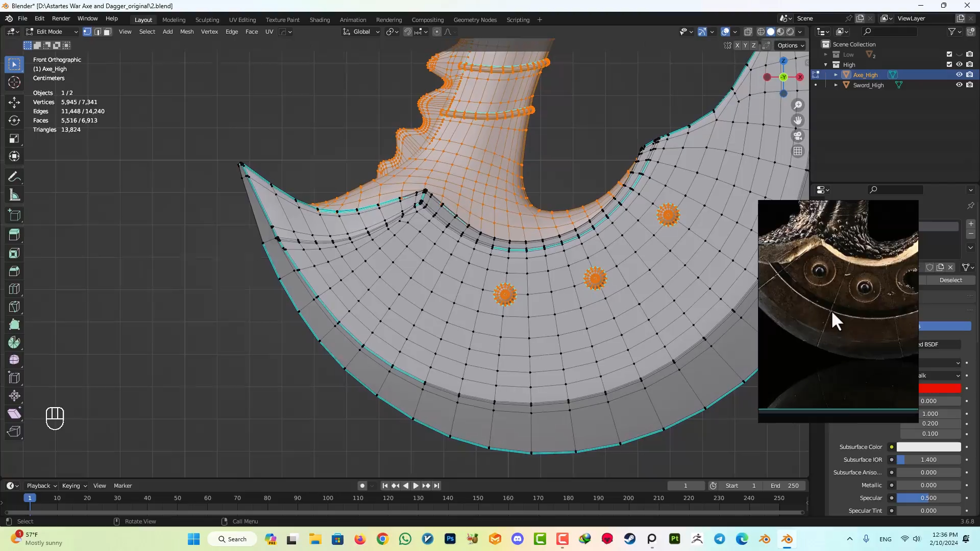Enable wireframe viewport shading
The image size is (980, 551).
(x=761, y=31)
